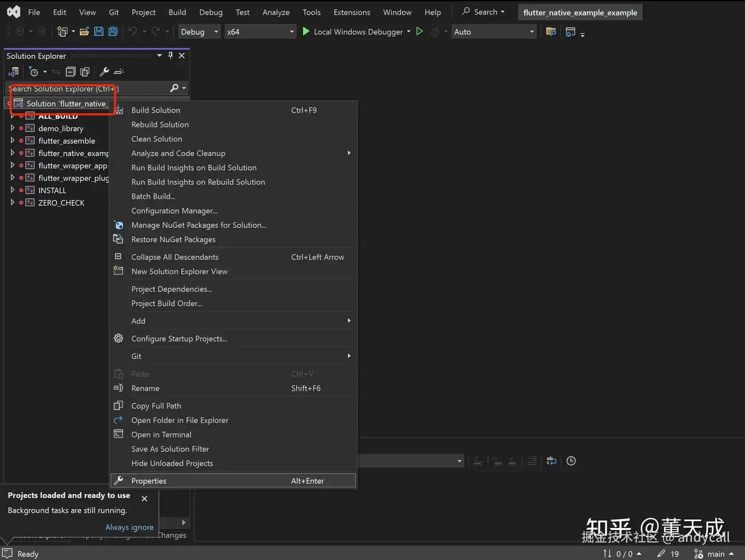This screenshot has width=745, height=560.
Task: Click the Find in Files folder icon
Action: [x=551, y=32]
